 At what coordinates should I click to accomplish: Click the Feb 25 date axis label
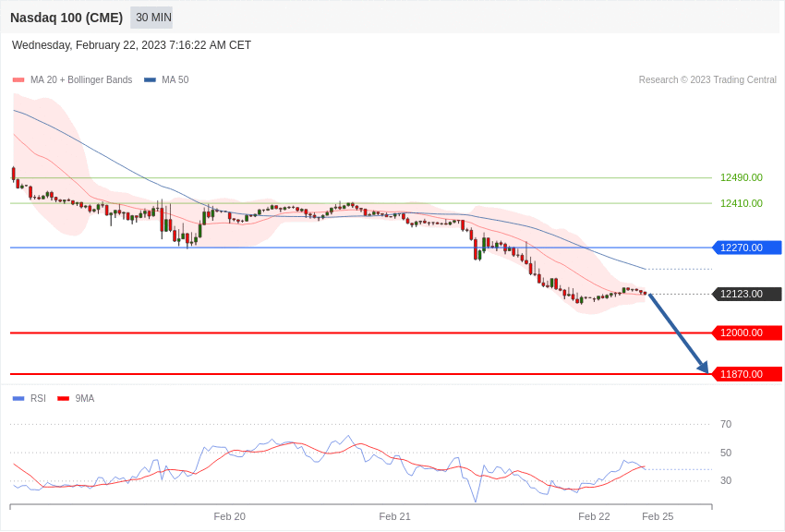(x=658, y=516)
